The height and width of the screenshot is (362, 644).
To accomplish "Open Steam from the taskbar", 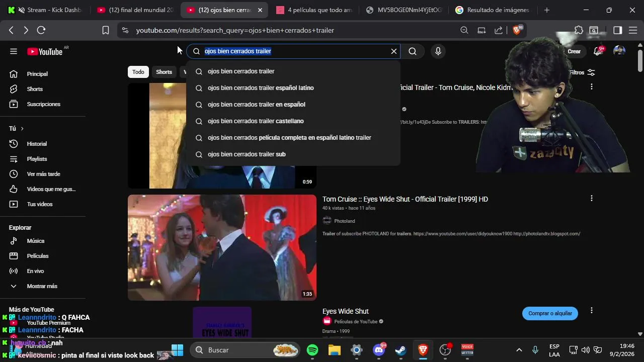I will pos(401,350).
